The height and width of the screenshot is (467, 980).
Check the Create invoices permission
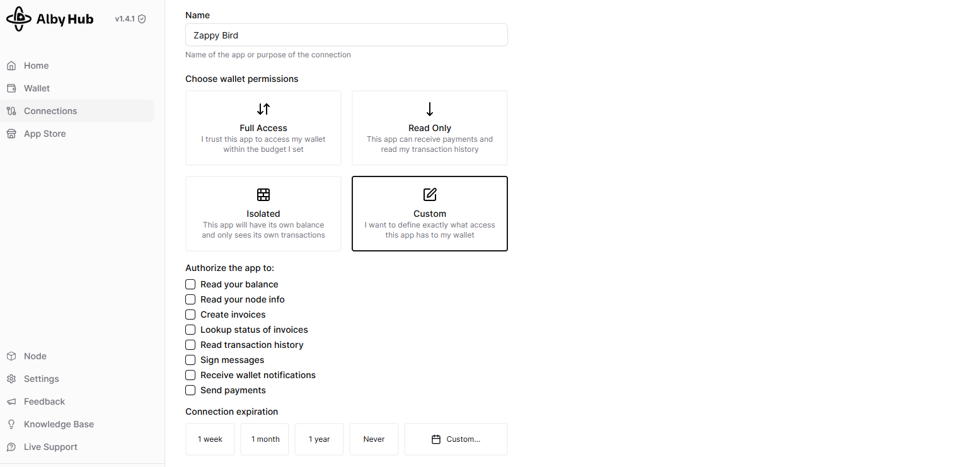[190, 314]
